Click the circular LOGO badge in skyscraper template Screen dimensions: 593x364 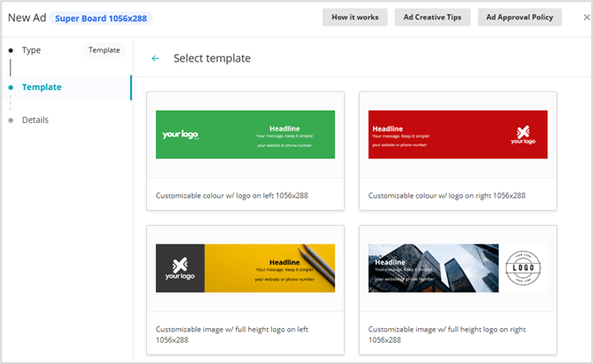click(523, 268)
